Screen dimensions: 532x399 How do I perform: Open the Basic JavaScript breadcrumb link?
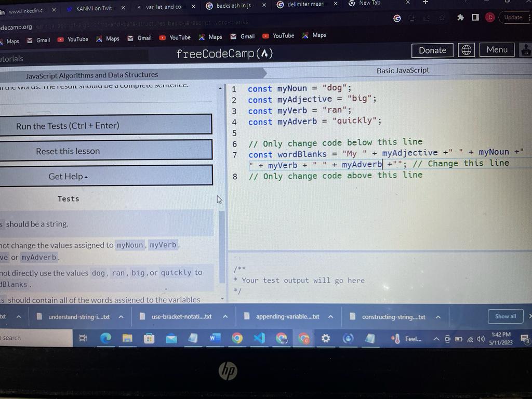[403, 71]
